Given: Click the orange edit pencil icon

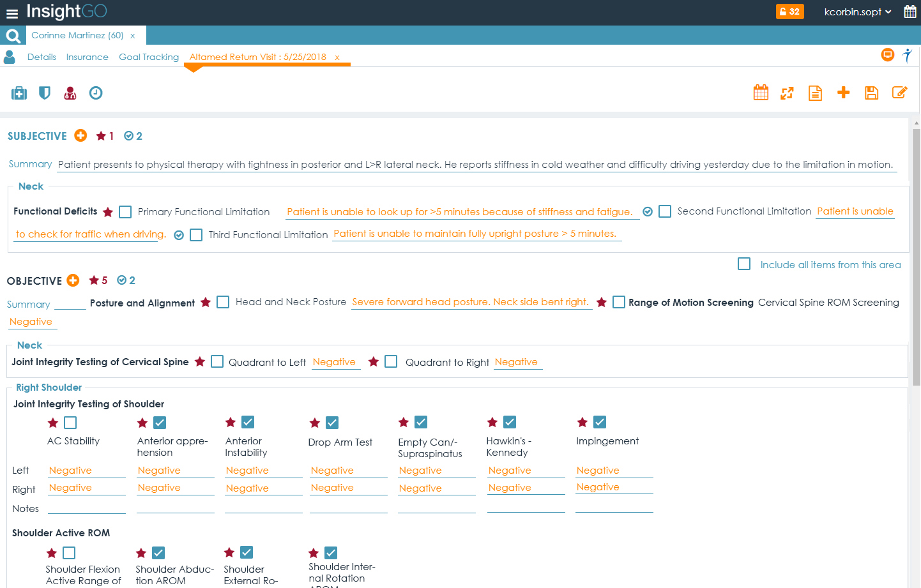Looking at the screenshot, I should click(x=899, y=93).
